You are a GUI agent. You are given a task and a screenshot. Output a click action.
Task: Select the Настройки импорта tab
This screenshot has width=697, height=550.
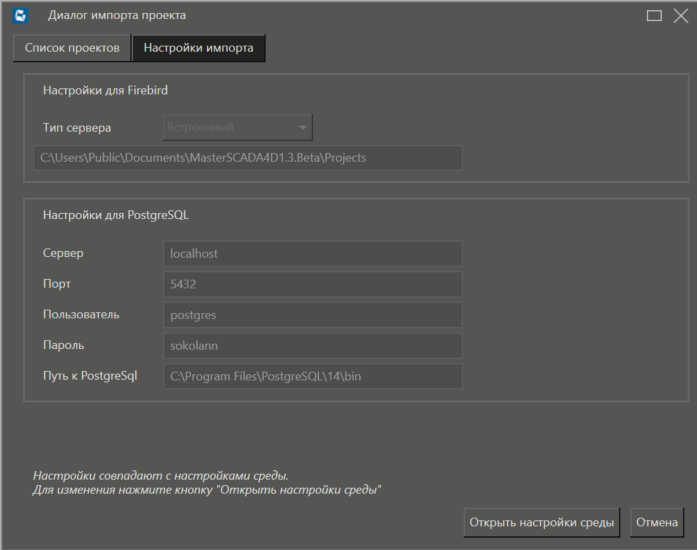coord(198,48)
